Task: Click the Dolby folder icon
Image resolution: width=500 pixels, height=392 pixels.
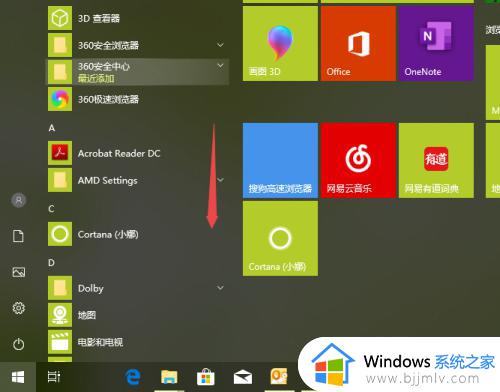Action: (x=60, y=288)
